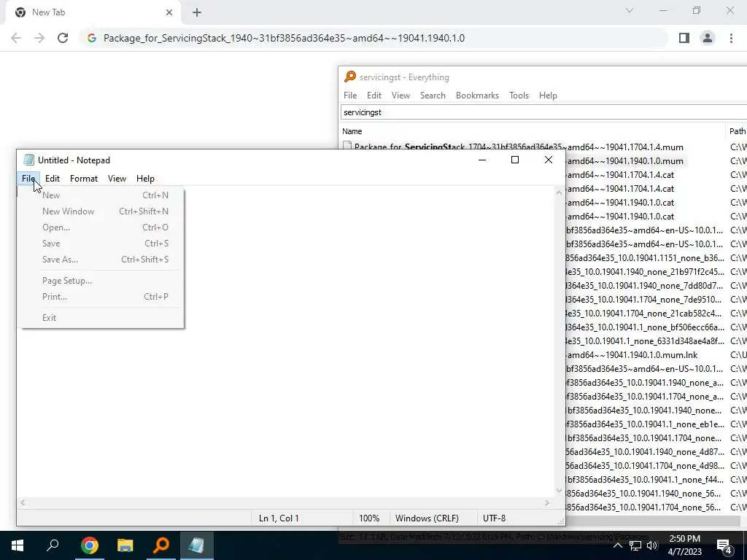Open Notepad Help menu
Image resolution: width=747 pixels, height=560 pixels.
145,179
